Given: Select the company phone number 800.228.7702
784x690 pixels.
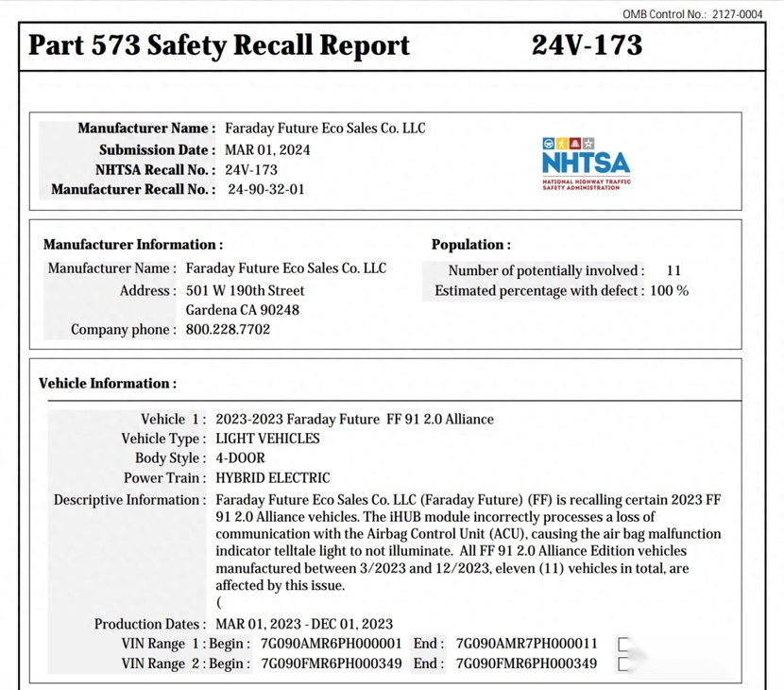Looking at the screenshot, I should (x=228, y=329).
